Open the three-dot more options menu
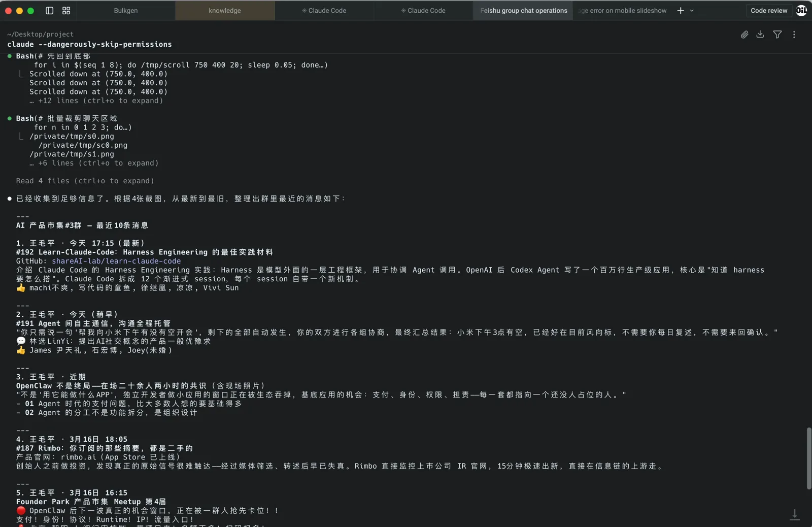 [x=794, y=35]
